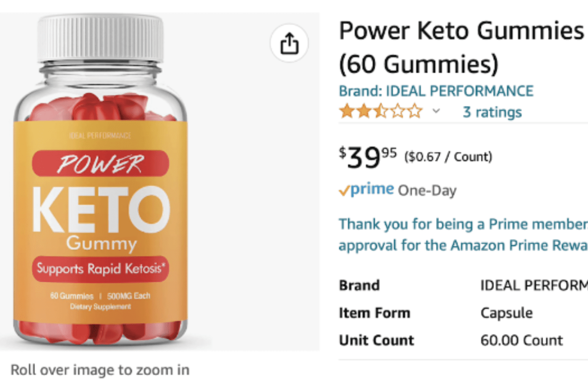The height and width of the screenshot is (390, 588).
Task: Click the Unit Count row label
Action: (x=376, y=340)
